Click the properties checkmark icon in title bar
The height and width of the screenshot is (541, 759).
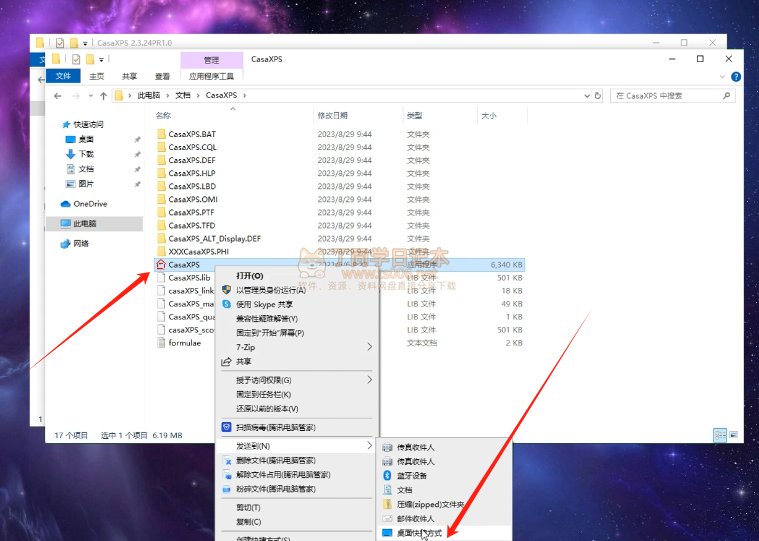point(76,59)
